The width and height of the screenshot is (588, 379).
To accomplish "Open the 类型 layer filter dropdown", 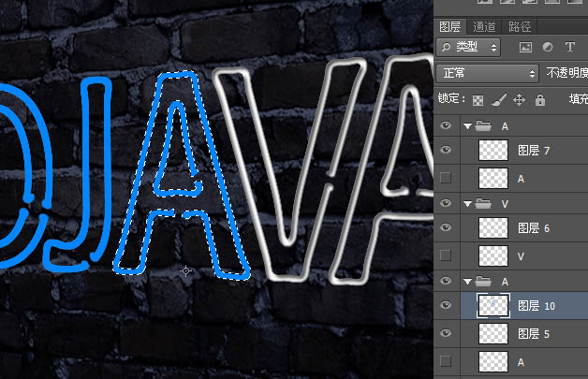I will 469,47.
